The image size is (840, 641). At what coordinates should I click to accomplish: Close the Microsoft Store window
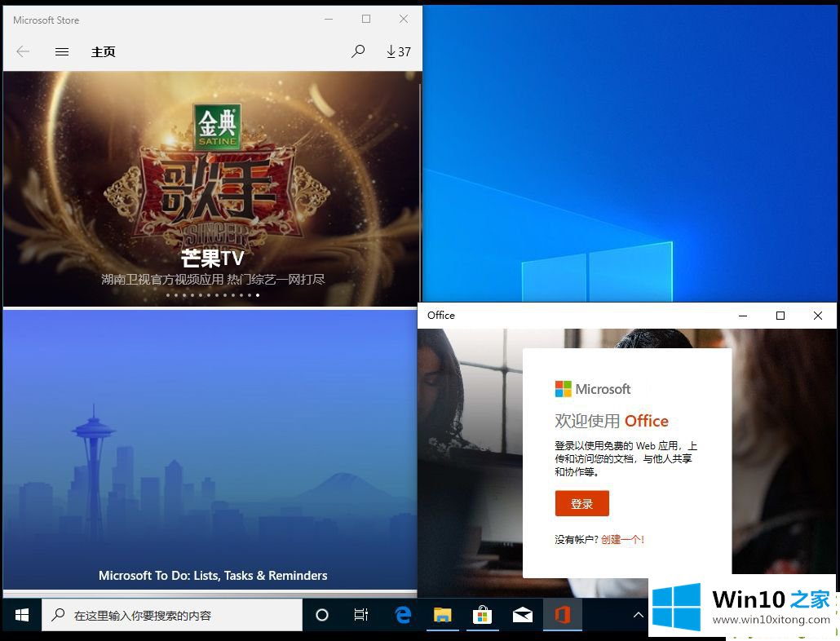click(x=404, y=20)
